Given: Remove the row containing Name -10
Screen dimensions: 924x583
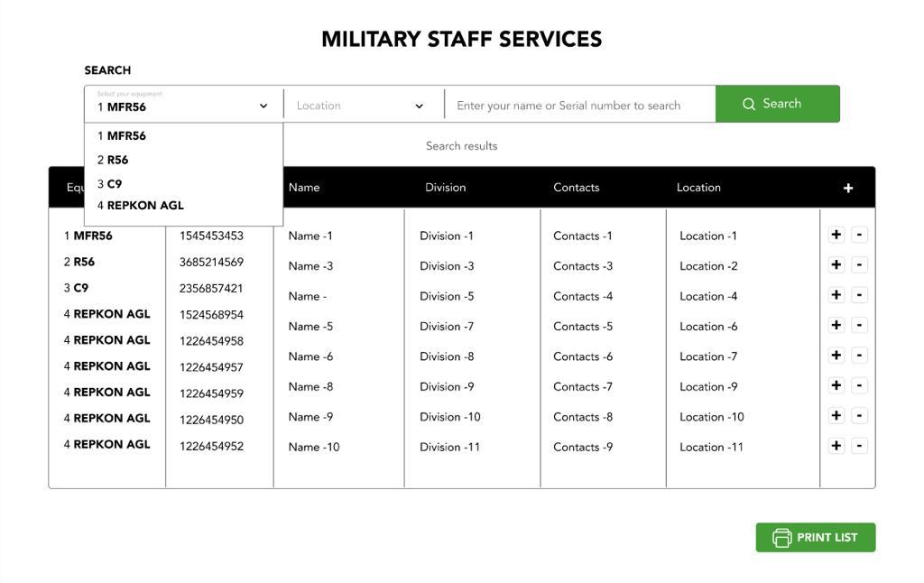Looking at the screenshot, I should click(860, 446).
